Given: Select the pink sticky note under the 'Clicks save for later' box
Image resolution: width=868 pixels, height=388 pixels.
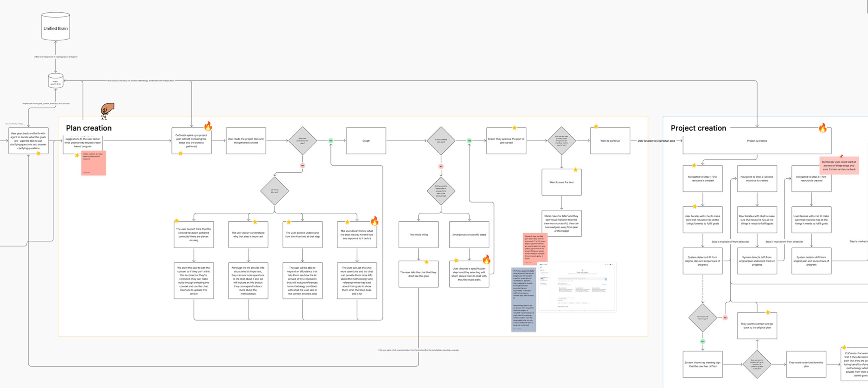Looking at the screenshot, I should pyautogui.click(x=535, y=249).
